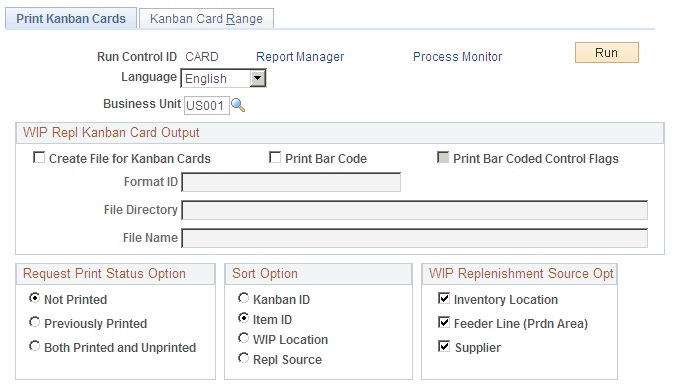The height and width of the screenshot is (386, 674).
Task: Click the Business Unit input field
Action: (207, 106)
